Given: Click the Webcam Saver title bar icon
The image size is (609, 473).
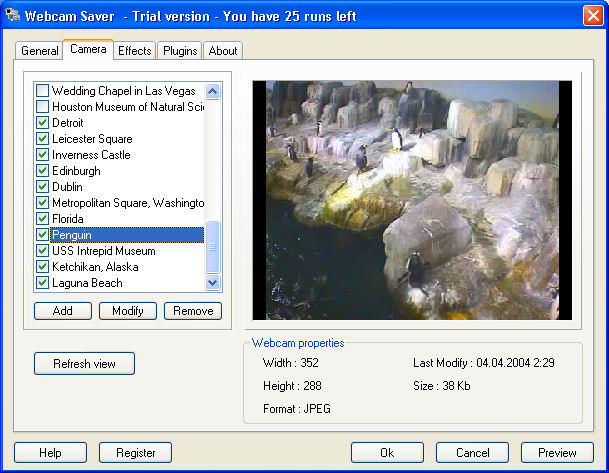Looking at the screenshot, I should [x=13, y=15].
